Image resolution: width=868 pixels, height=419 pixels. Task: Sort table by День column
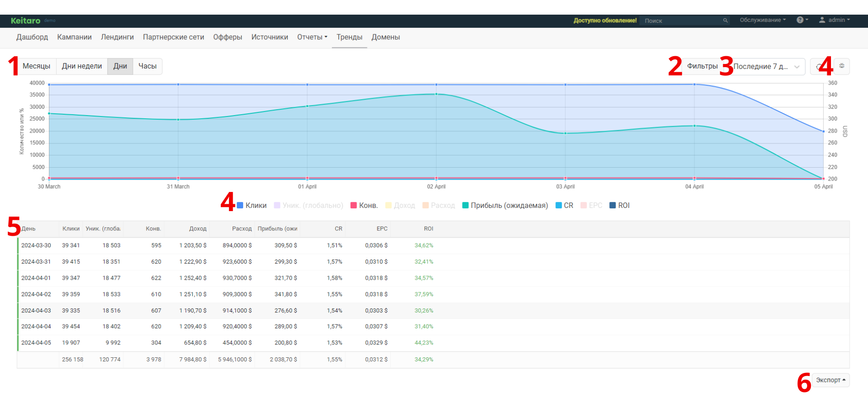coord(28,229)
